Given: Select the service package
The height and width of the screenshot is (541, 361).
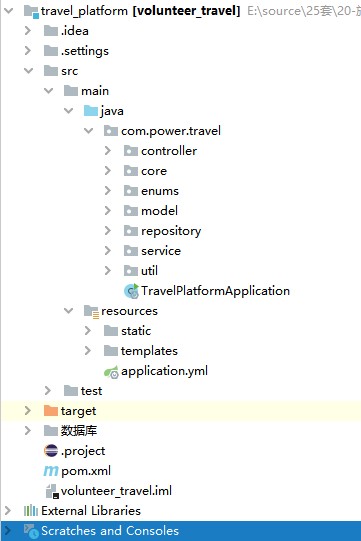Looking at the screenshot, I should (152, 251).
